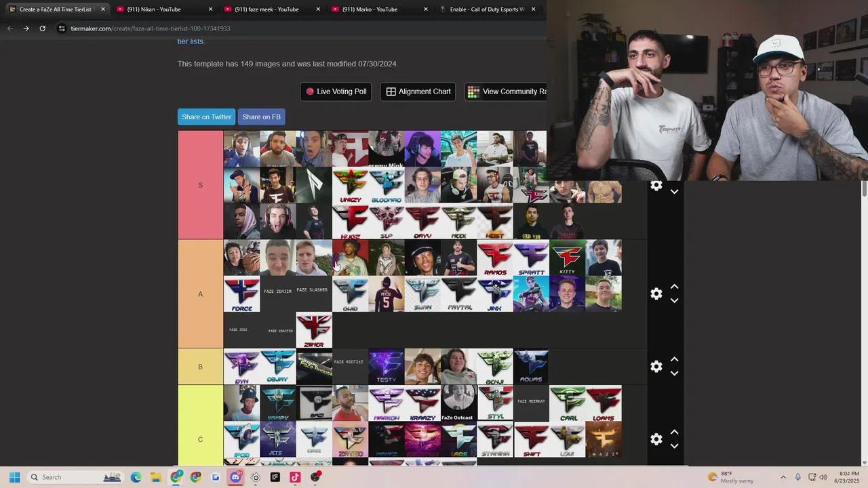Move B tier row up
This screenshot has width=868, height=488.
click(x=674, y=359)
